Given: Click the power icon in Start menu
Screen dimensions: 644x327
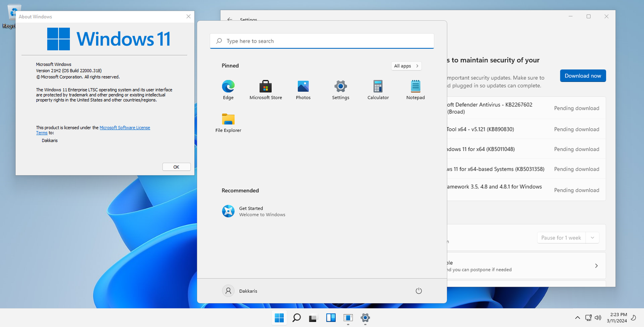Looking at the screenshot, I should pos(419,291).
